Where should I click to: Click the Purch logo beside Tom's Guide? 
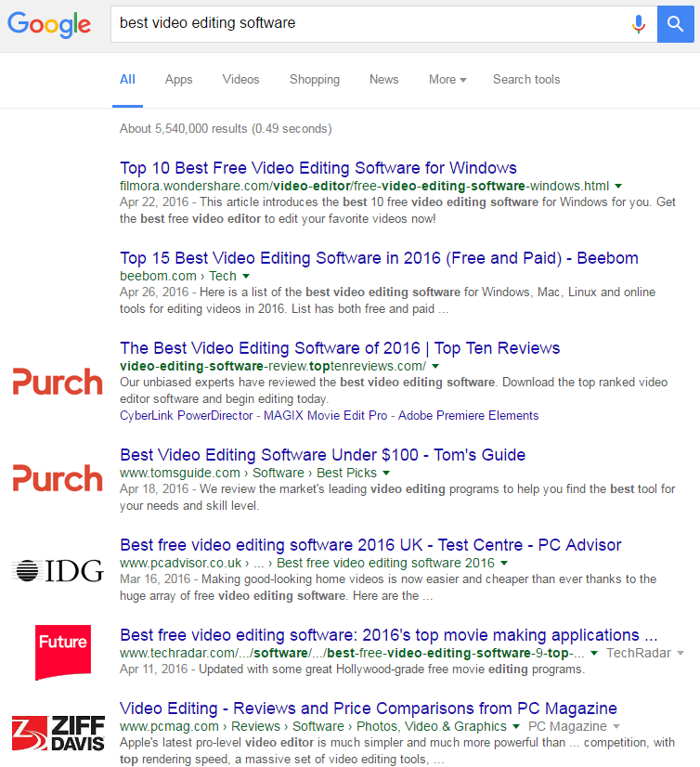coord(58,478)
